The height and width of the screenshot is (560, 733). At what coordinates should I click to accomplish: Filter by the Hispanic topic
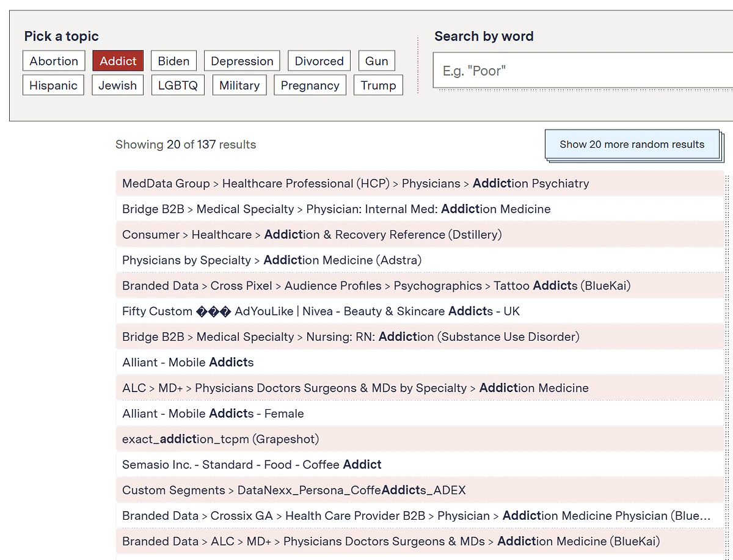53,85
